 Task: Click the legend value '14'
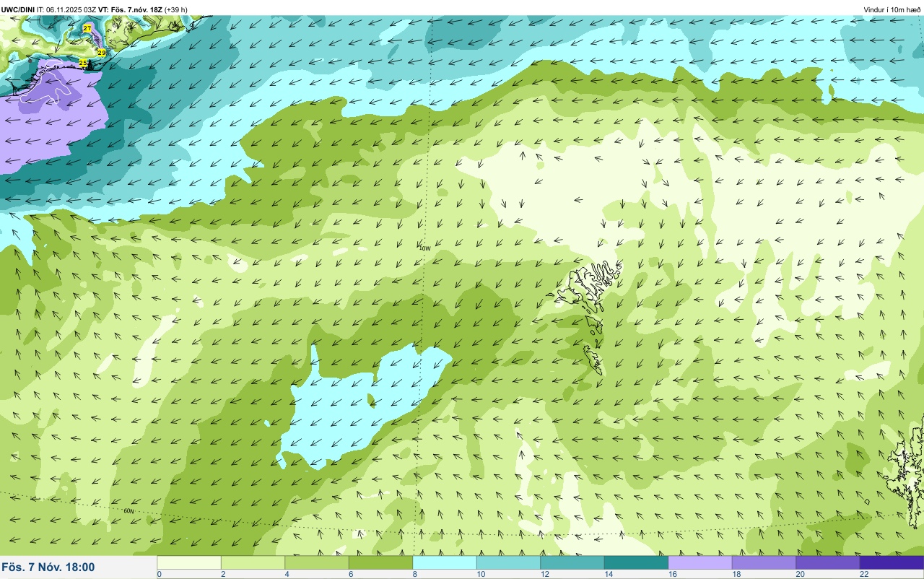pos(609,574)
